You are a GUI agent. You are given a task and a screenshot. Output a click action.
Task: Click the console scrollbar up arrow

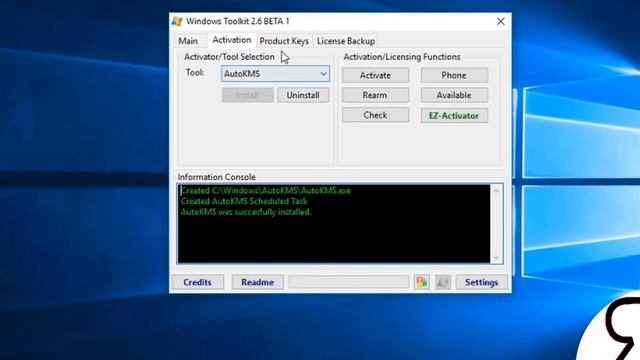click(496, 191)
